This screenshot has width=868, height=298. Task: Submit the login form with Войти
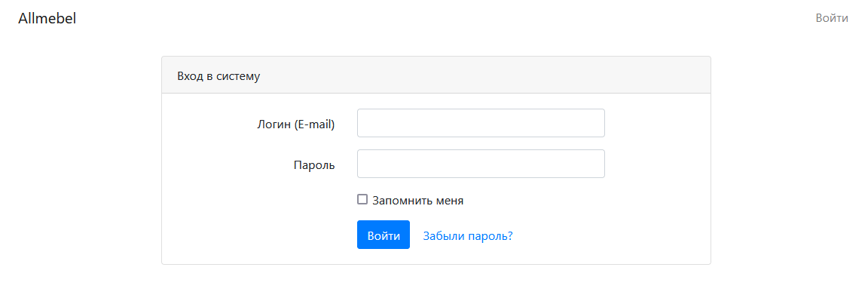[x=384, y=235]
